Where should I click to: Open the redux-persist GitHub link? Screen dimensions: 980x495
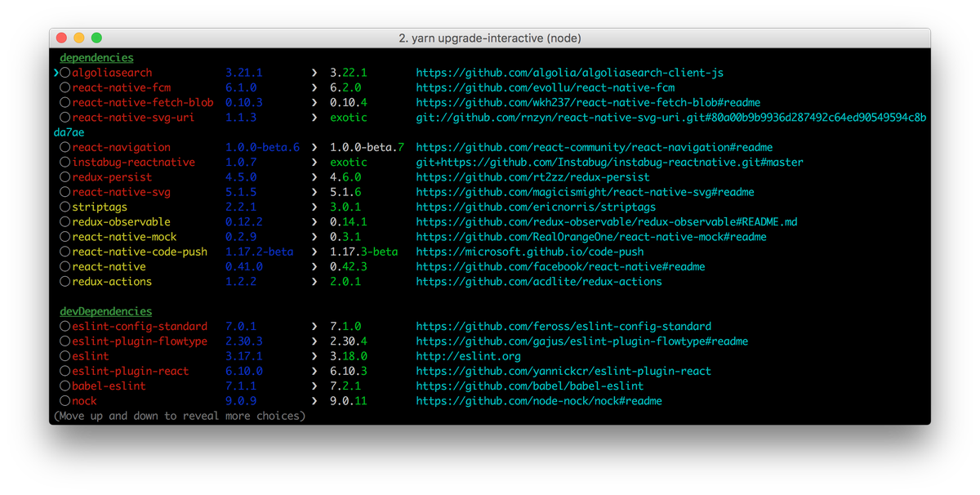[x=532, y=177]
